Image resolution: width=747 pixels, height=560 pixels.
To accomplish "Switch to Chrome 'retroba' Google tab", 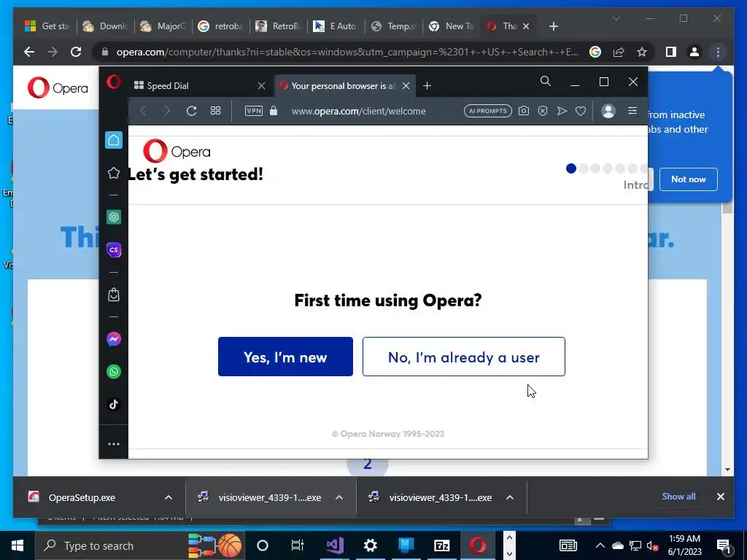I will [x=221, y=26].
